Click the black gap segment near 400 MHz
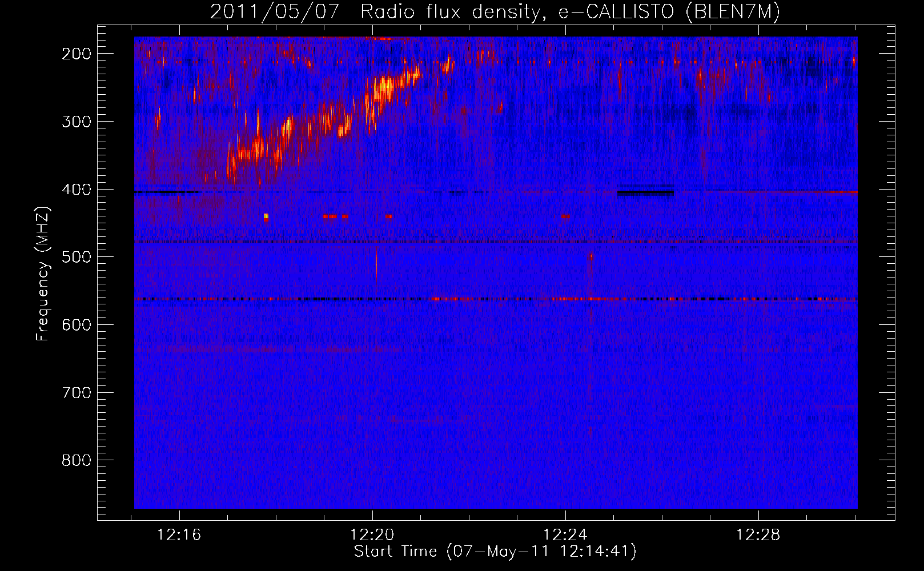This screenshot has width=924, height=571. click(x=645, y=192)
